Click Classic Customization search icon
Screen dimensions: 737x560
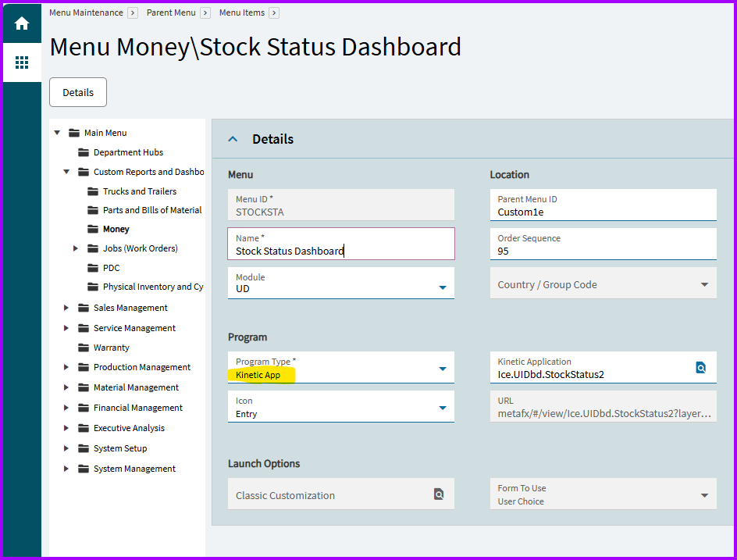[439, 494]
